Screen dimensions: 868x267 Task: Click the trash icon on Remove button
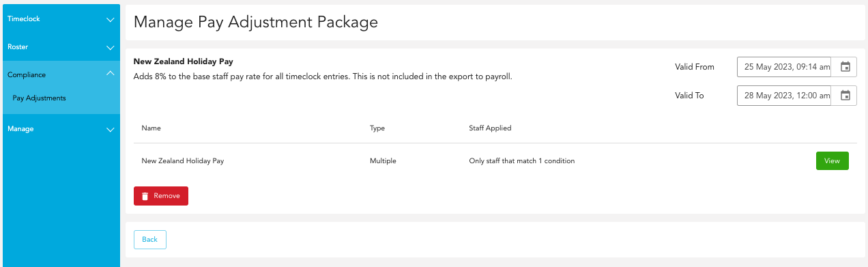145,196
